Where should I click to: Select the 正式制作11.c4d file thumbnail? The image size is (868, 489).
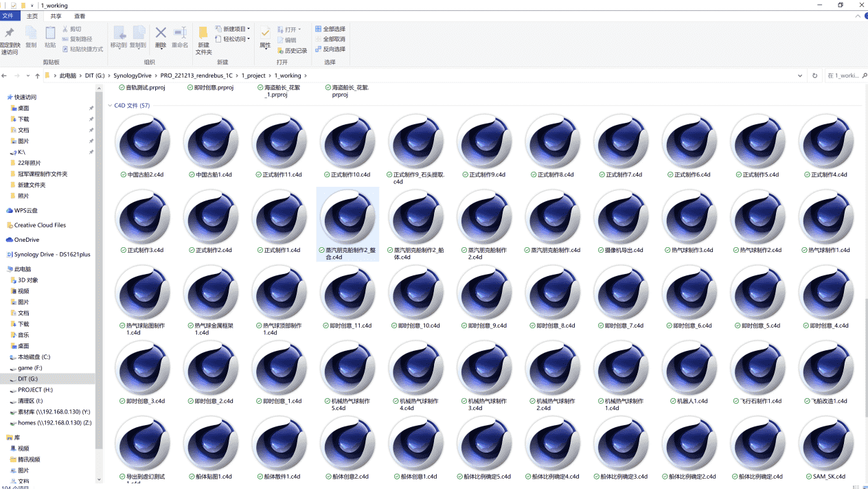tap(279, 141)
